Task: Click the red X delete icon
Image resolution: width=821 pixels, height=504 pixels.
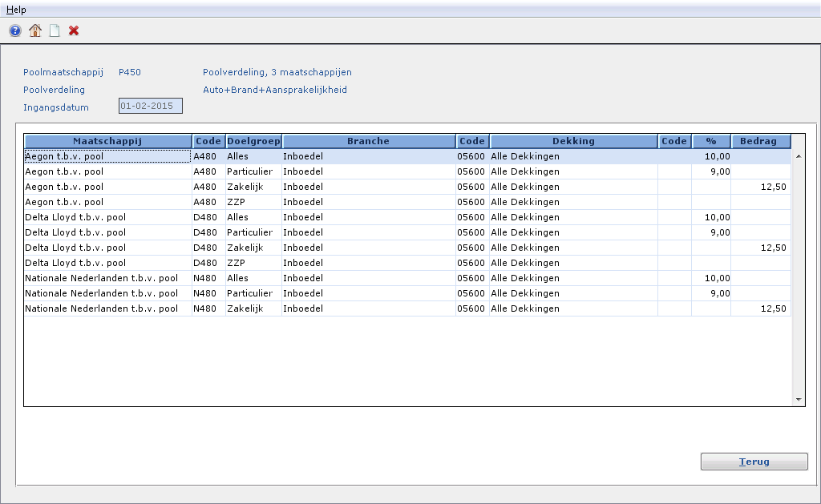Action: pyautogui.click(x=74, y=31)
